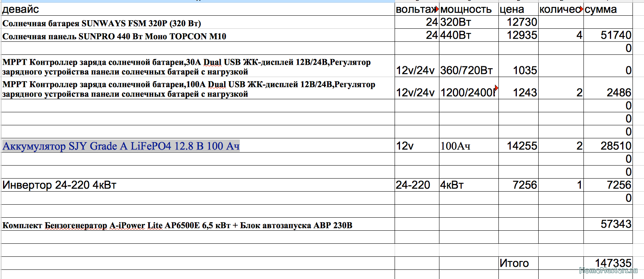Click voltage 24 in the SUNPRO row
This screenshot has width=644, height=279.
coord(417,35)
